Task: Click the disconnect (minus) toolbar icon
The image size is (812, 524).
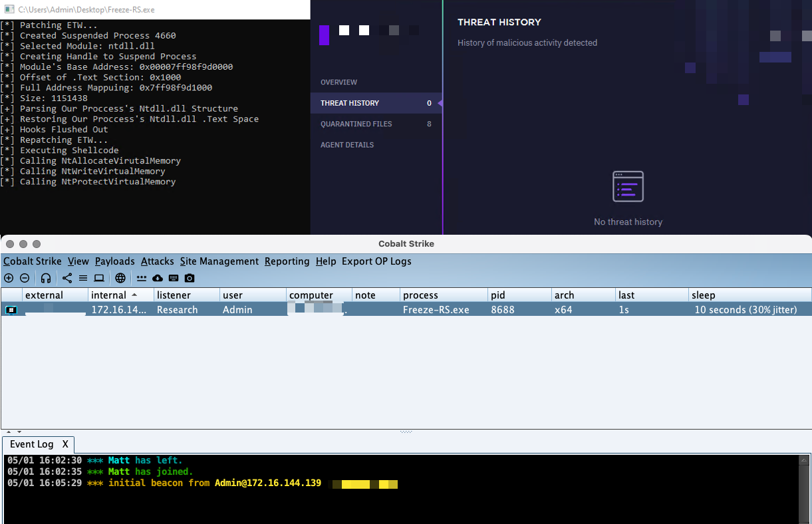Action: coord(25,278)
